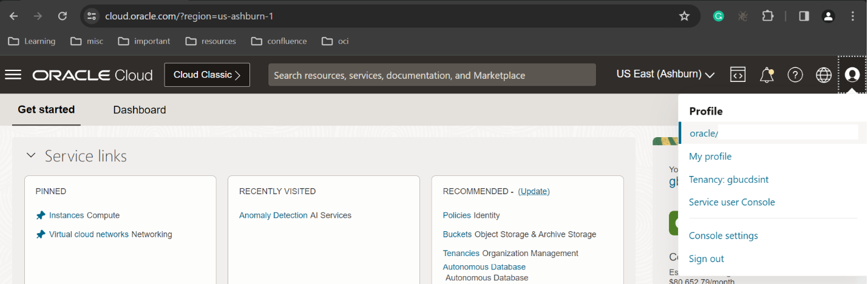Choose Sign out in the Profile menu
Viewport: 868px width, 284px height.
click(x=707, y=259)
